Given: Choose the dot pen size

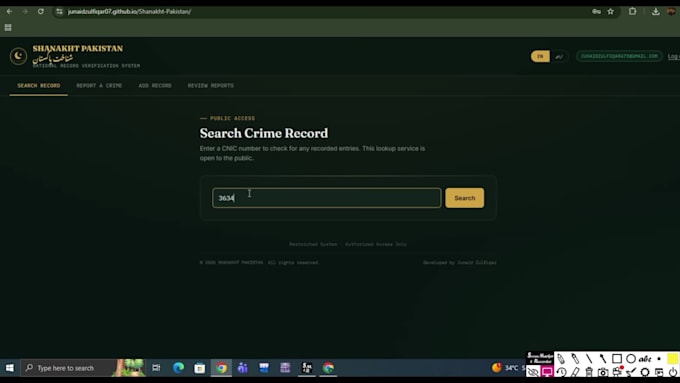Looking at the screenshot, I should pyautogui.click(x=659, y=359).
